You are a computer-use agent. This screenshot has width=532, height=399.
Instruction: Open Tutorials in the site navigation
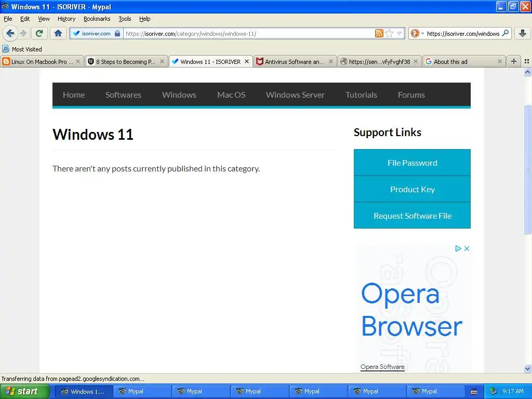pos(361,95)
